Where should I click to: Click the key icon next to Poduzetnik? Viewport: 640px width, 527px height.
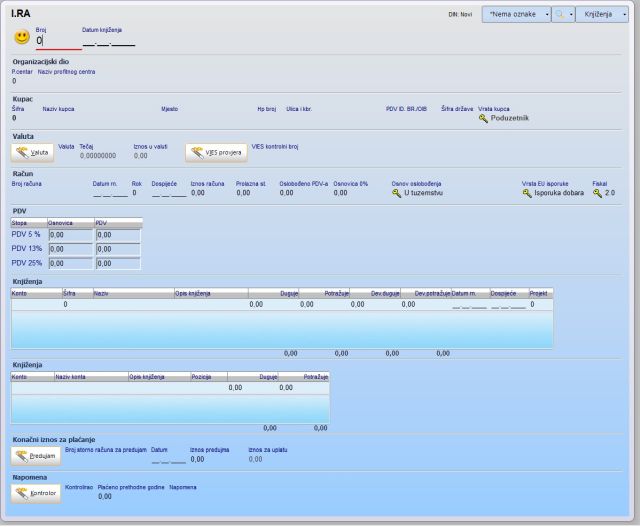coord(484,118)
